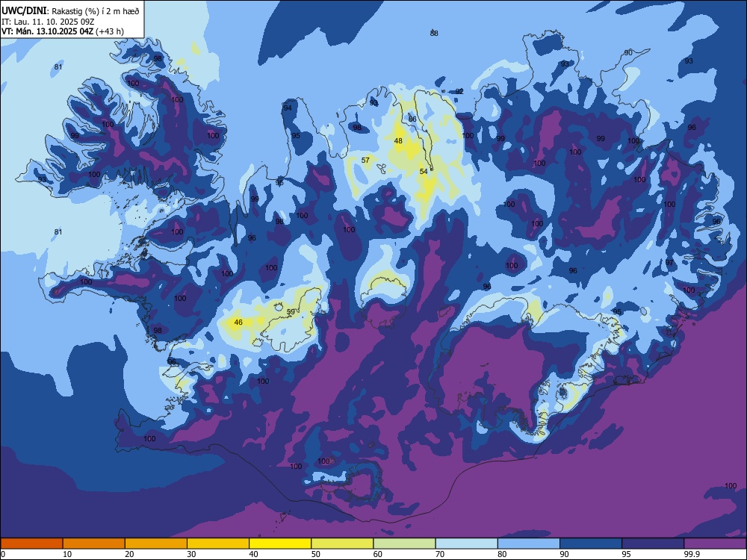Click the '80' legend tick label

502,554
